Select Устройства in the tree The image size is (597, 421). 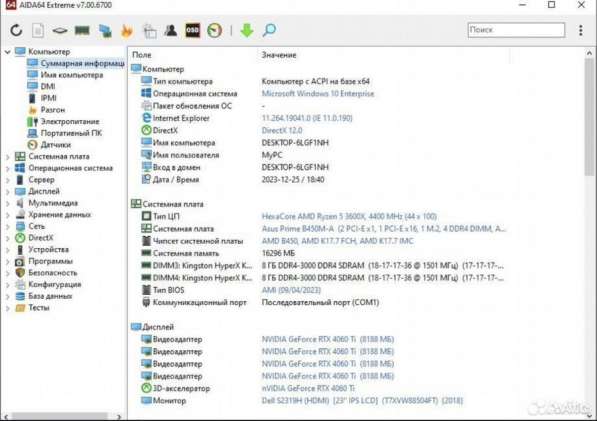48,250
